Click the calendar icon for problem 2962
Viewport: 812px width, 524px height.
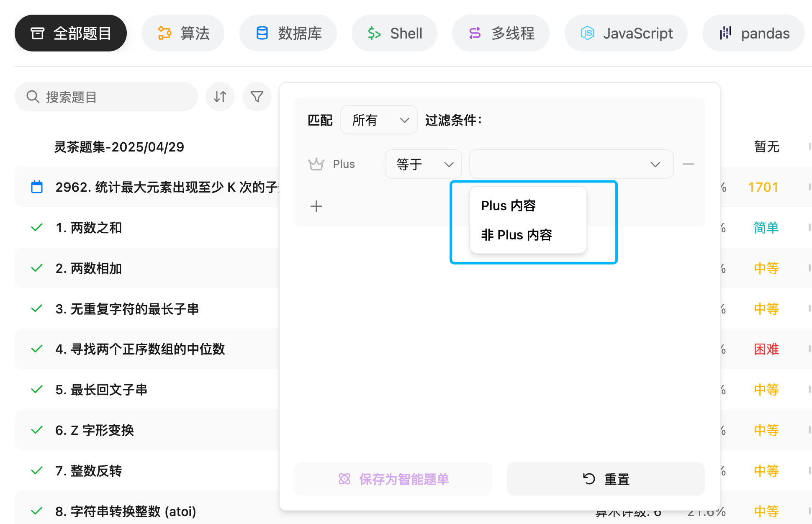(37, 187)
